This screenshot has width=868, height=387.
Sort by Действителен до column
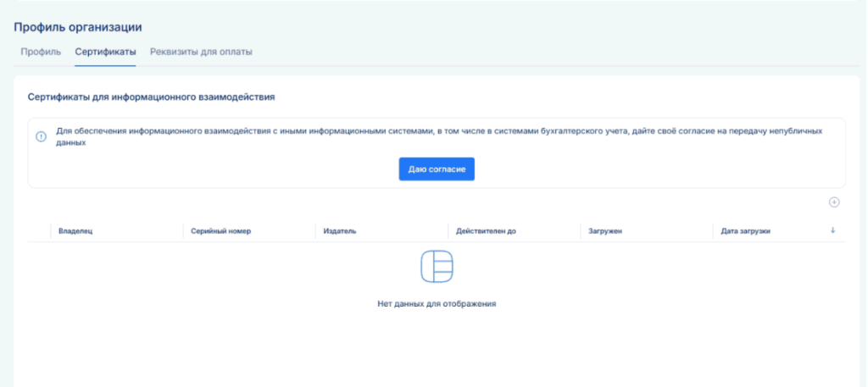pyautogui.click(x=486, y=231)
